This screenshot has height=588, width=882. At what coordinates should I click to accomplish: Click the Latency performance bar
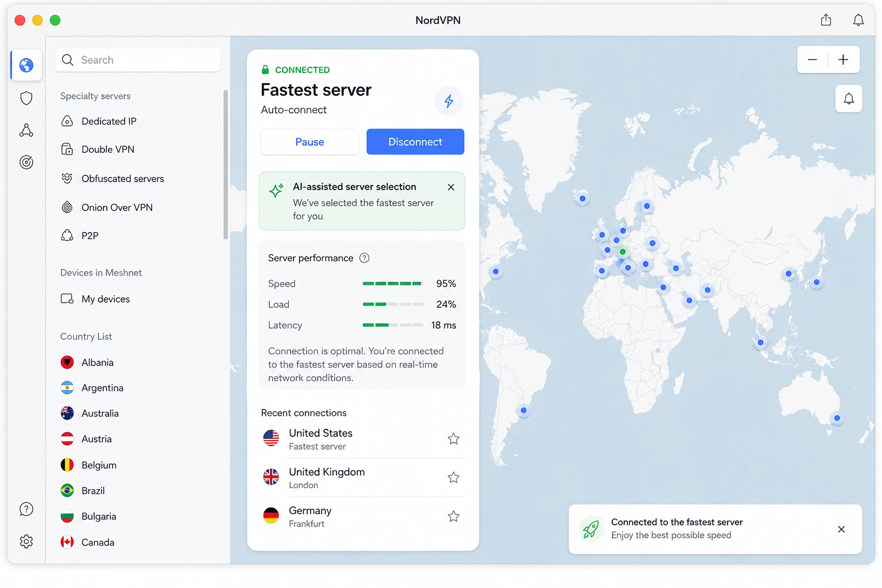(x=393, y=325)
